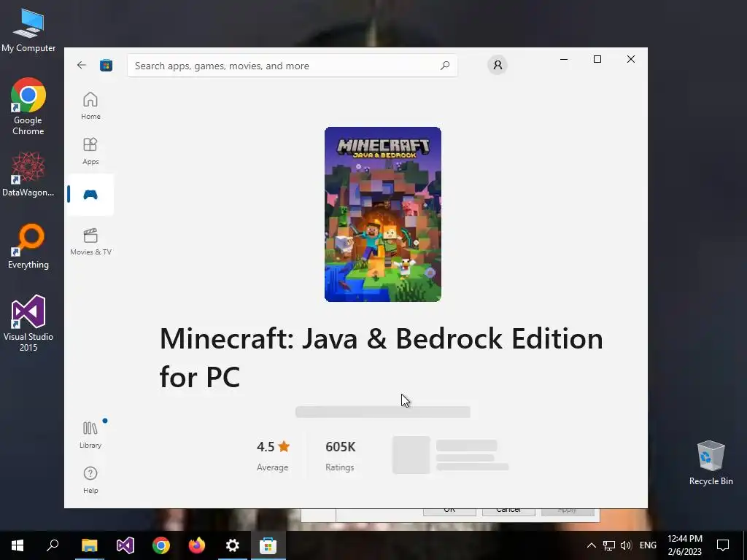Open Home in the Store sidebar
This screenshot has height=560, width=747.
click(90, 106)
